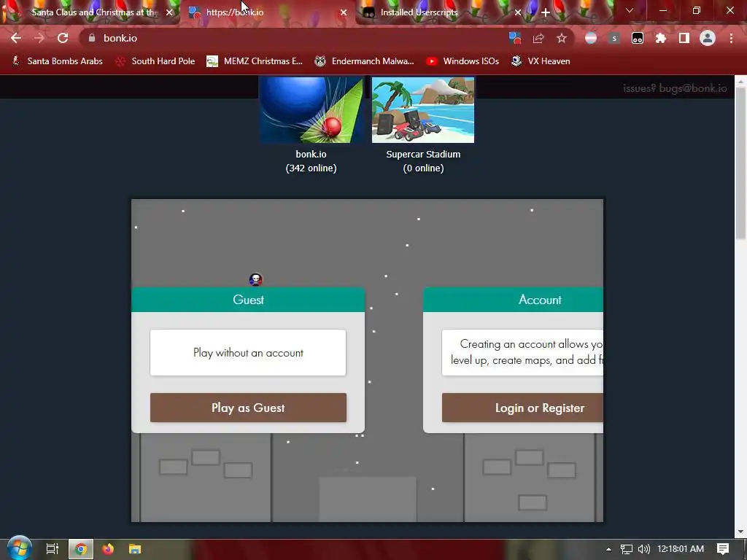Click the '(0 online)' text
The width and height of the screenshot is (747, 560).
tap(423, 168)
